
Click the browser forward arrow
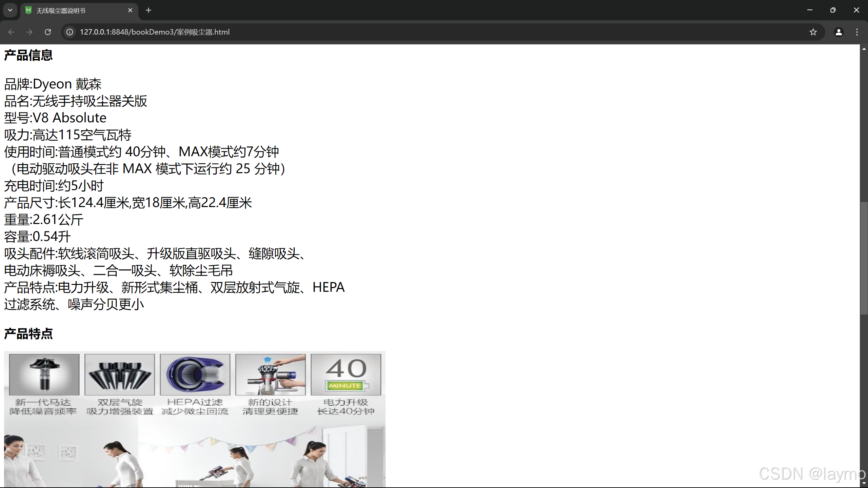click(29, 32)
